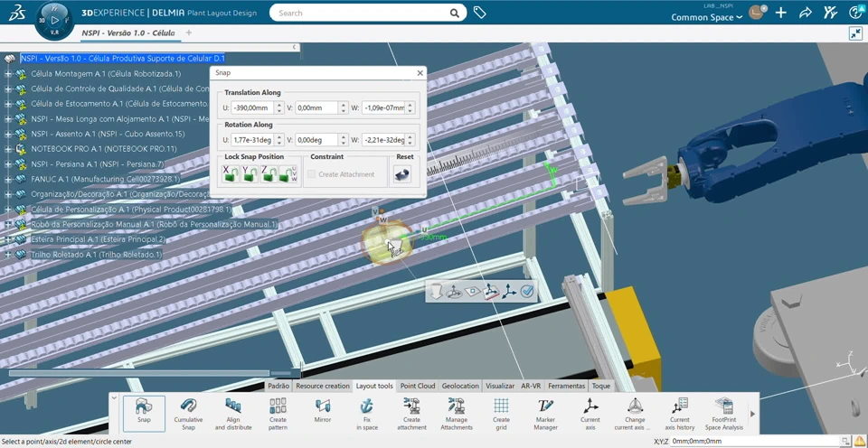The image size is (868, 448).
Task: Open the AR-VR tab
Action: click(531, 386)
